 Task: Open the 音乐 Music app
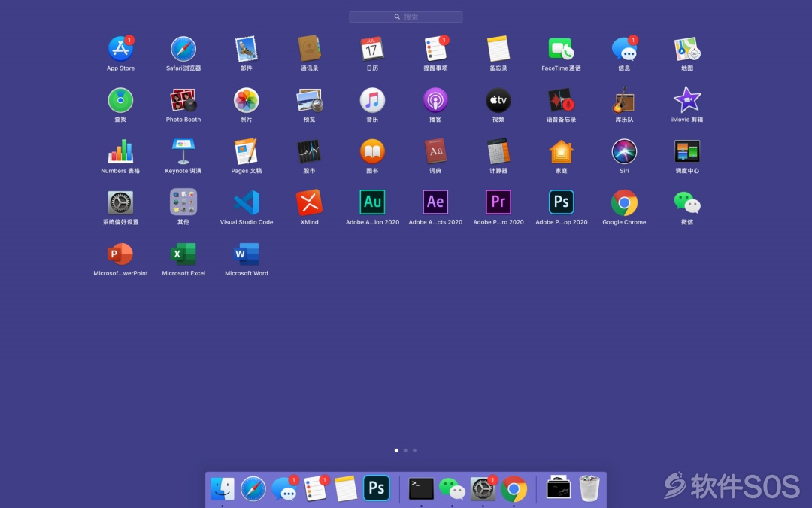[x=372, y=100]
